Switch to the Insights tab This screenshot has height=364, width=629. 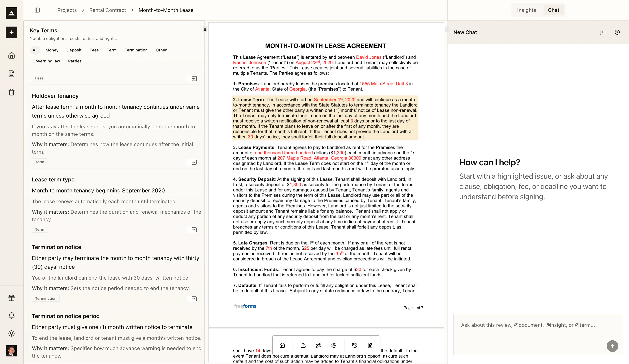pos(527,10)
